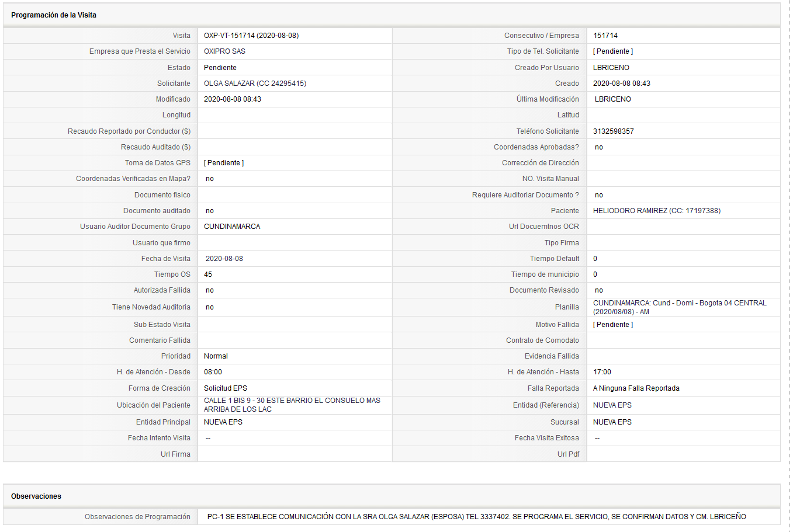
Task: Click attention end time 17:00
Action: pos(602,372)
